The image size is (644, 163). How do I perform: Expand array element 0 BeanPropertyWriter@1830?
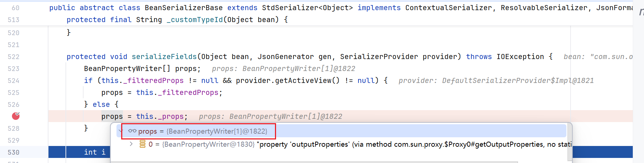tap(131, 144)
